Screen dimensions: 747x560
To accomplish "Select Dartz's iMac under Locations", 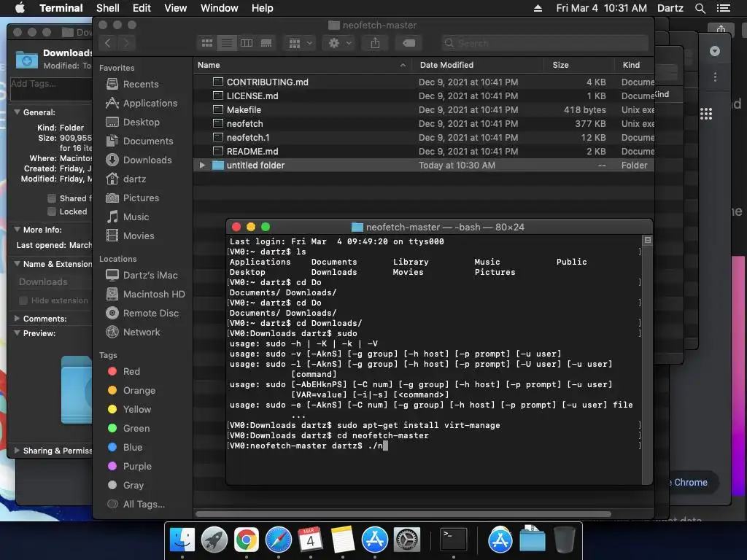I will [x=142, y=275].
